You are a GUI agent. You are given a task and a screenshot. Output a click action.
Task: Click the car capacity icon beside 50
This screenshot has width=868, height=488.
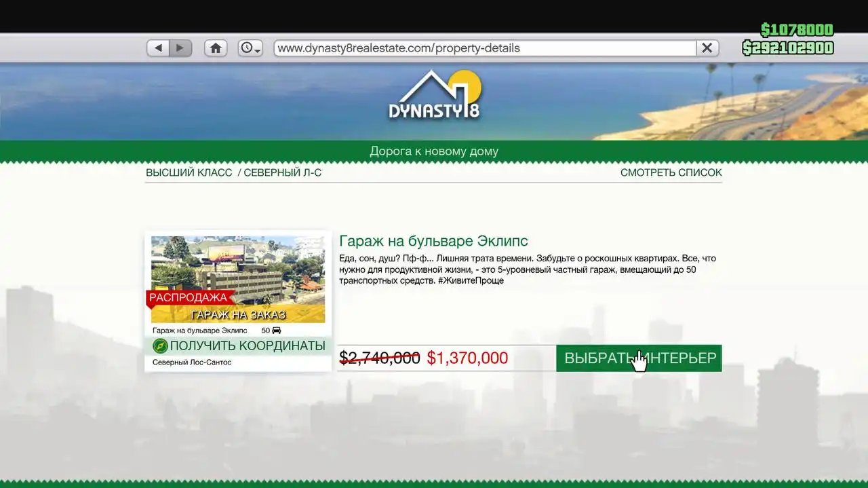coord(277,331)
